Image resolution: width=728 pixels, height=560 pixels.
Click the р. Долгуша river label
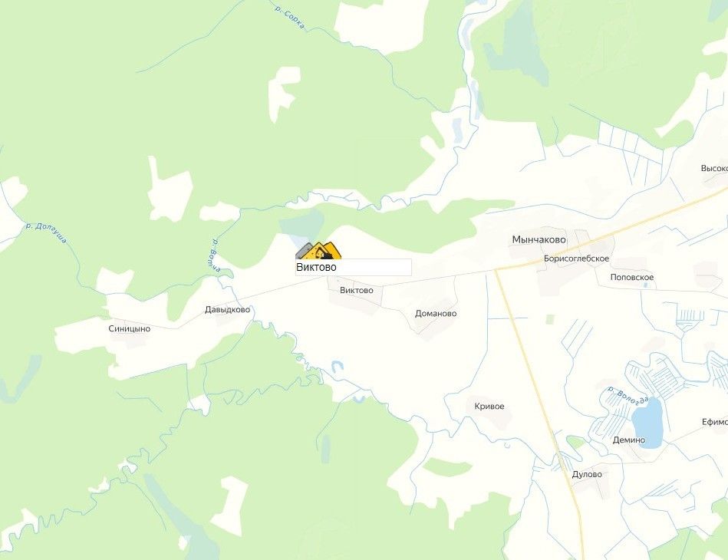tap(46, 232)
